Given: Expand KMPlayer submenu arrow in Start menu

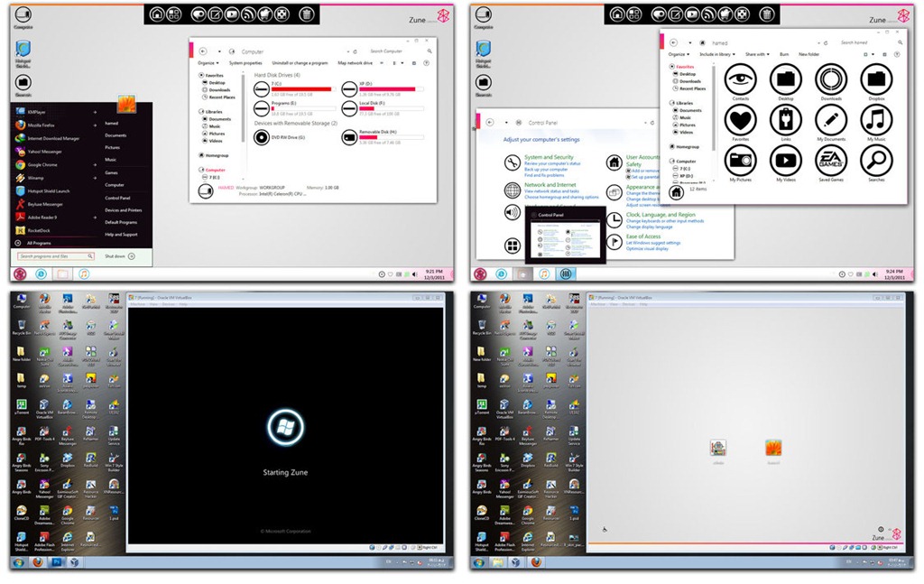Looking at the screenshot, I should (x=94, y=112).
